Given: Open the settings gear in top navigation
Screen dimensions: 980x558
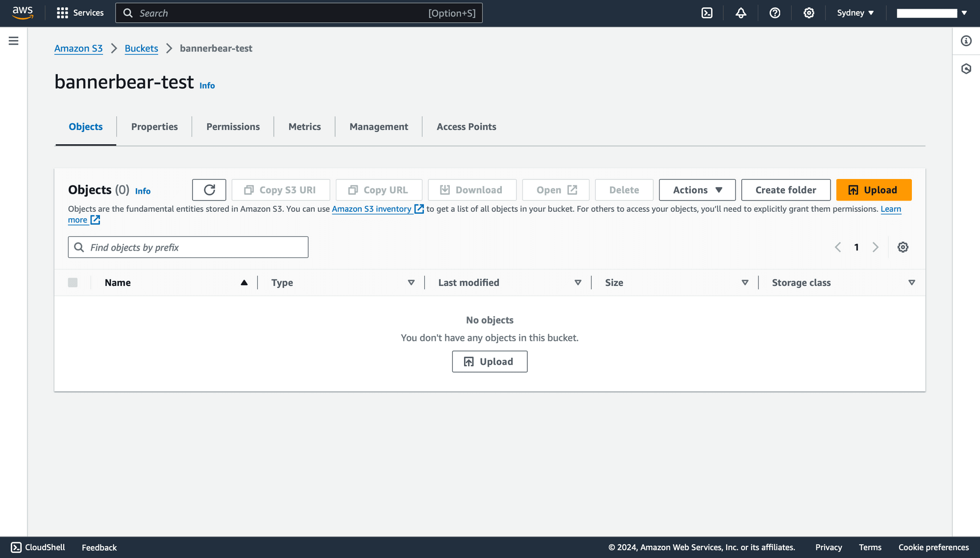Looking at the screenshot, I should point(808,13).
